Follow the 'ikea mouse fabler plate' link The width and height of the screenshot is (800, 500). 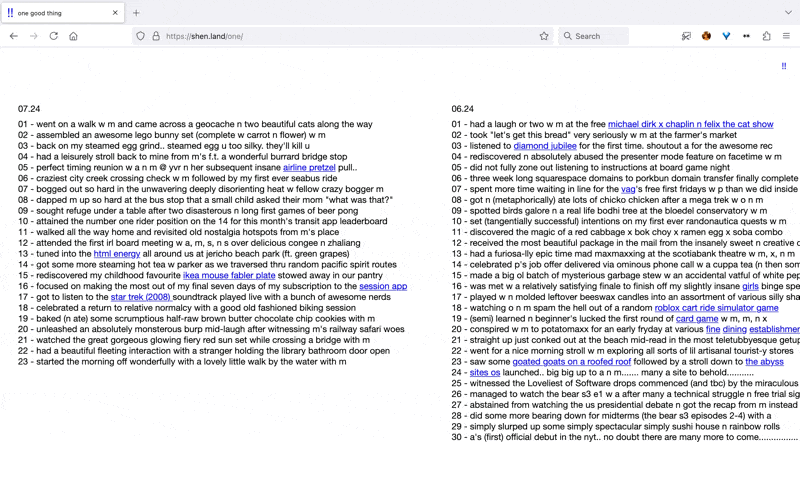point(229,275)
